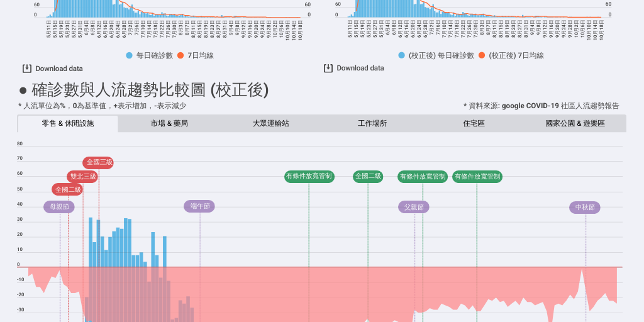The image size is (644, 322).
Task: Switch to the 工作場所 tab
Action: [x=372, y=124]
